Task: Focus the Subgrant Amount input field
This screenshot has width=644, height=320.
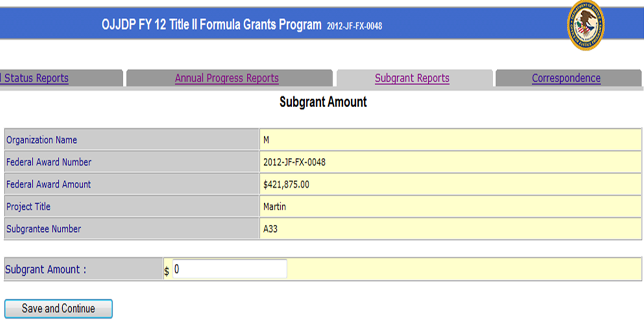Action: (230, 269)
